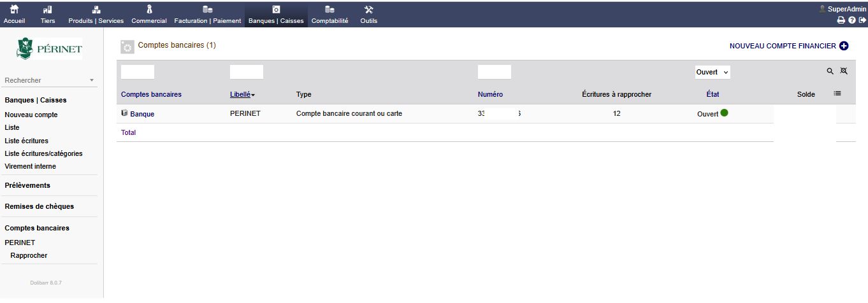Screen dimensions: 868x303
Task: Open the Comptabilité menu
Action: click(x=329, y=15)
